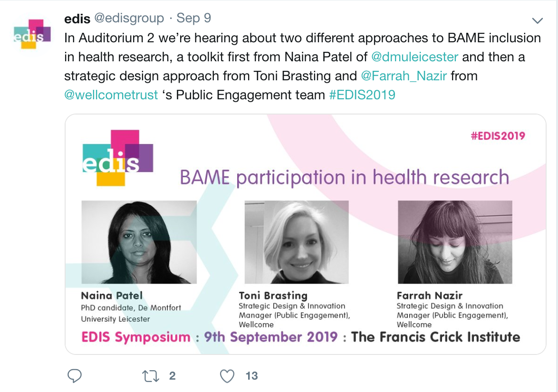
Task: Click Toni Brasting's photo in the card
Action: click(297, 242)
